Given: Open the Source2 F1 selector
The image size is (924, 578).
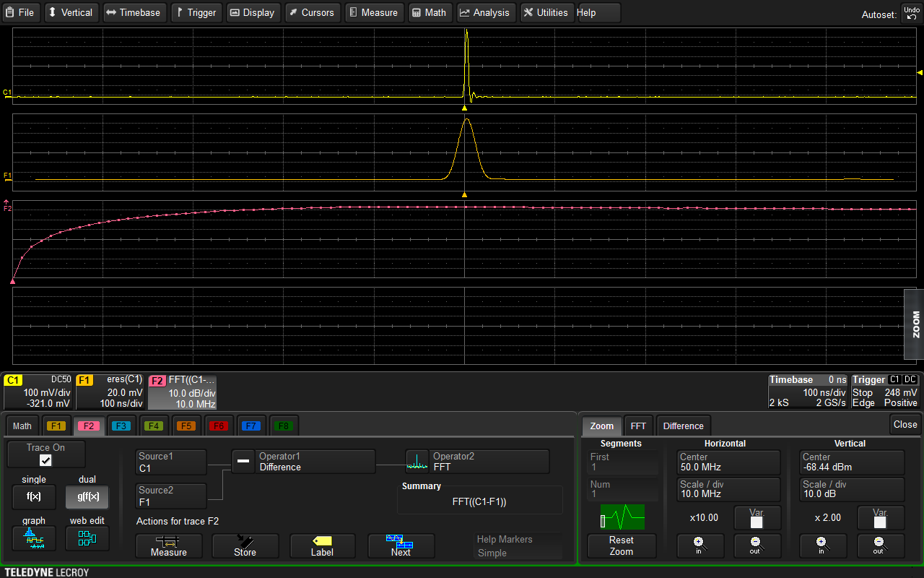Looking at the screenshot, I should [x=171, y=496].
